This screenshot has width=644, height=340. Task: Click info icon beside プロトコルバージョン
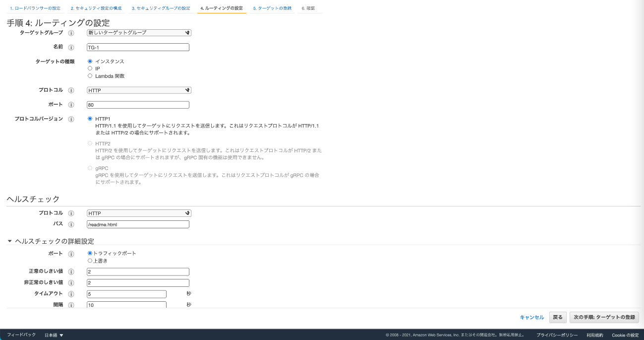(x=71, y=120)
